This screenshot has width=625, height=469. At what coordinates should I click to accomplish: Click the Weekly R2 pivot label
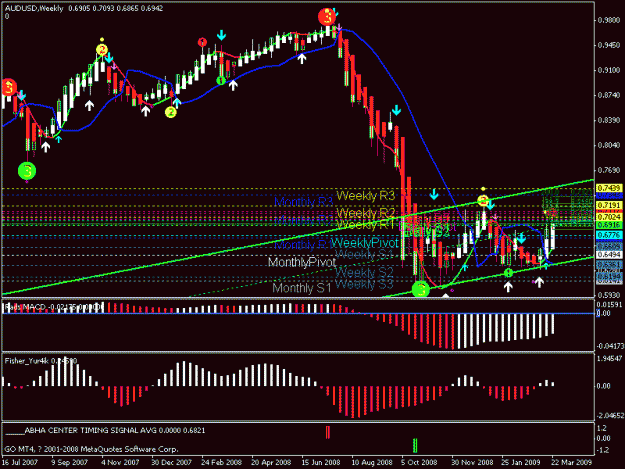[x=366, y=213]
